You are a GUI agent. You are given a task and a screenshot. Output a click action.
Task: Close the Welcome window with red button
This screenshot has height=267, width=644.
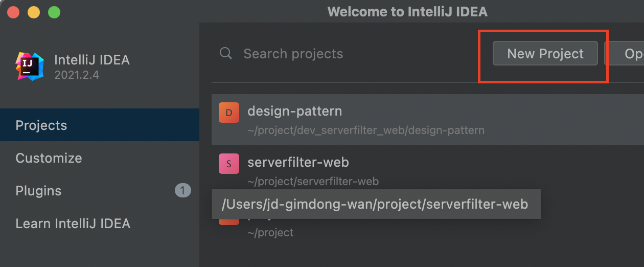[13, 12]
